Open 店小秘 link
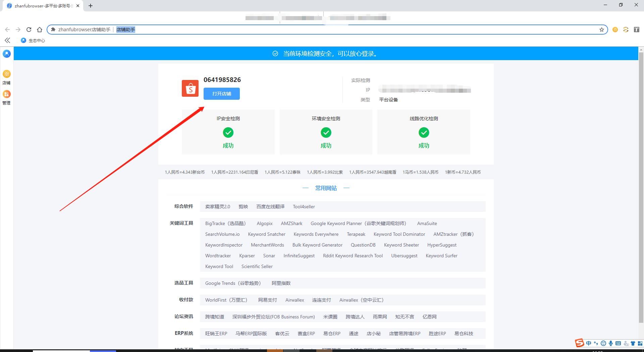Screen dimensions: 644x352 [374, 334]
